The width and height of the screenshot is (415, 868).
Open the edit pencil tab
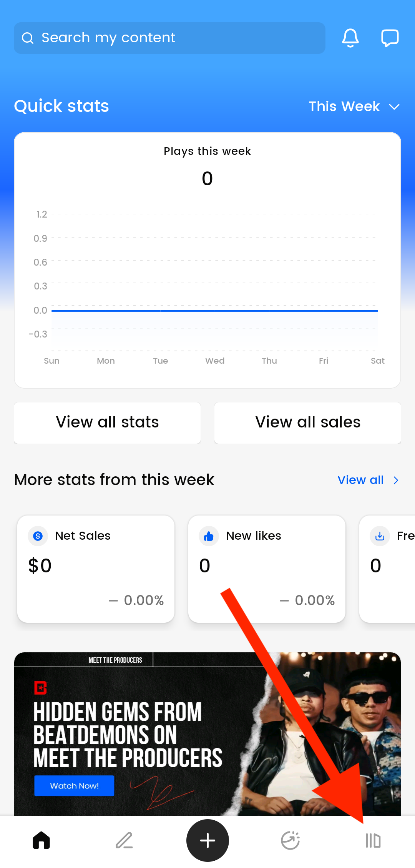124,840
